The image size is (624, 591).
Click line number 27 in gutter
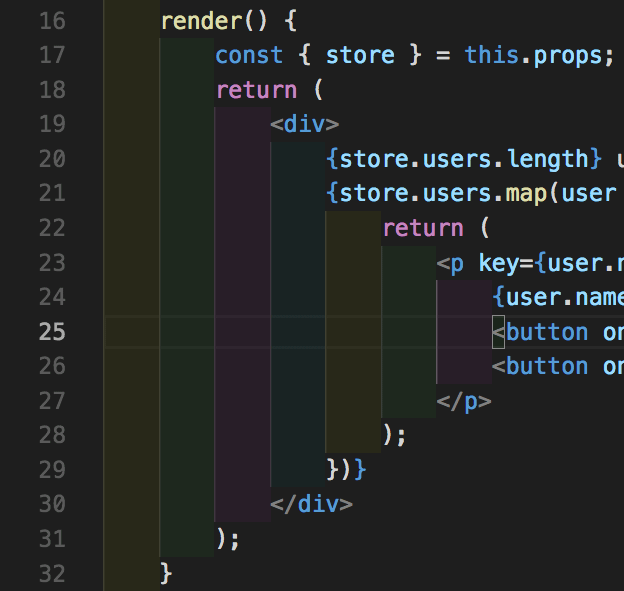(x=52, y=400)
